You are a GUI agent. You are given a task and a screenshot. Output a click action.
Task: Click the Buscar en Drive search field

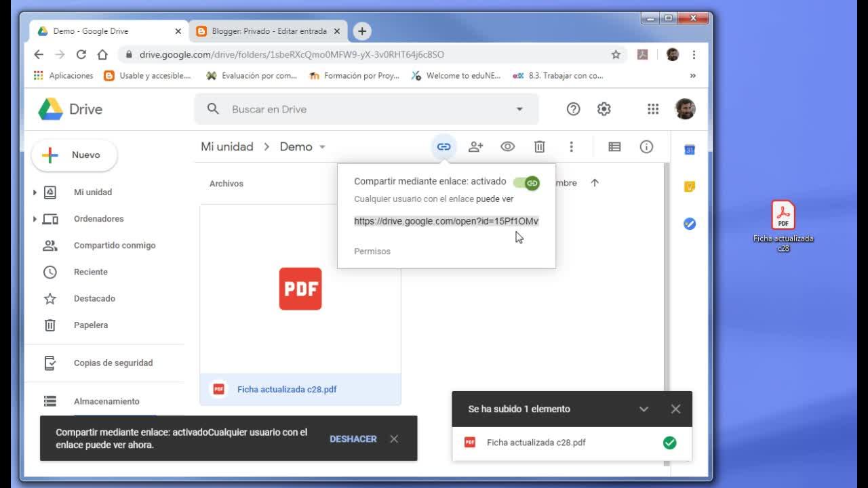(366, 109)
